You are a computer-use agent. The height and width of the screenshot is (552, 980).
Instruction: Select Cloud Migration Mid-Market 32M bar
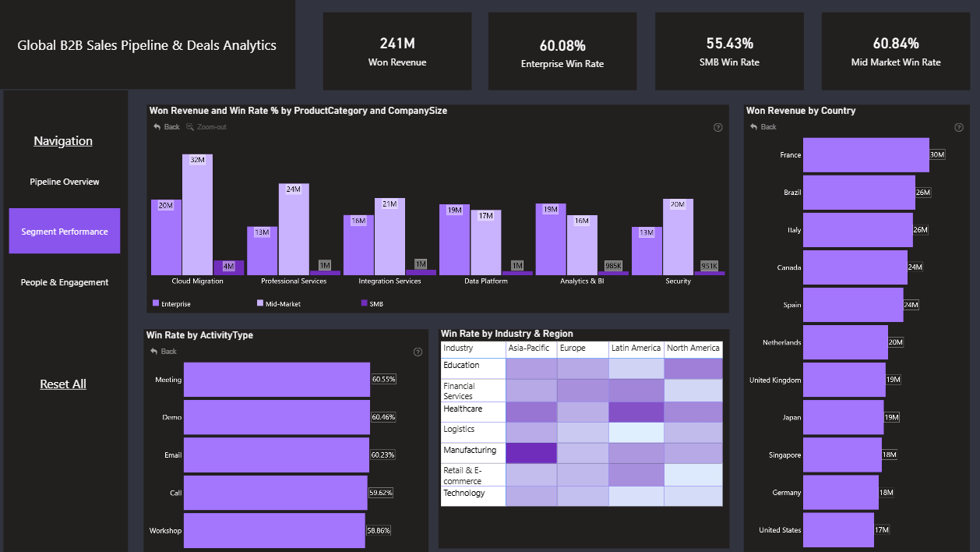point(197,214)
